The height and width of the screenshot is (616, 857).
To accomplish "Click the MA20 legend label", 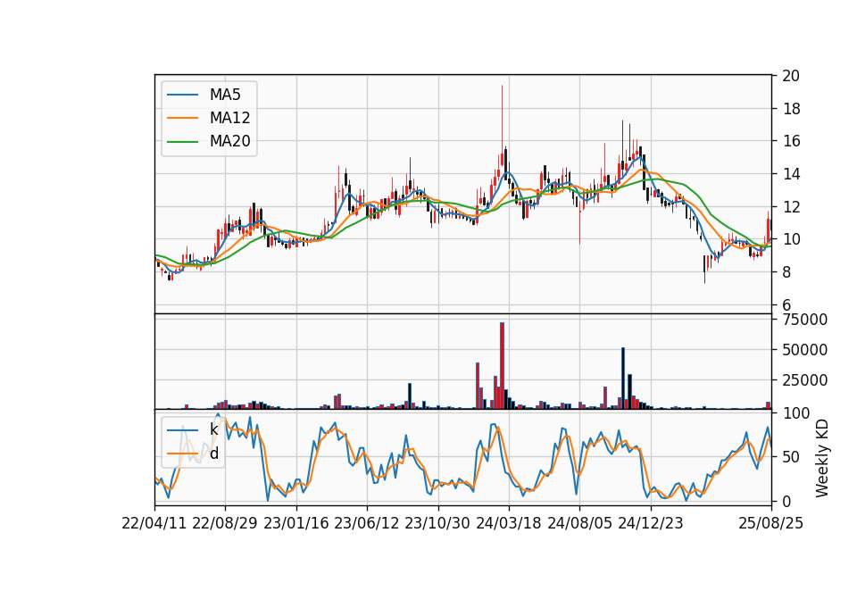I will (x=229, y=141).
